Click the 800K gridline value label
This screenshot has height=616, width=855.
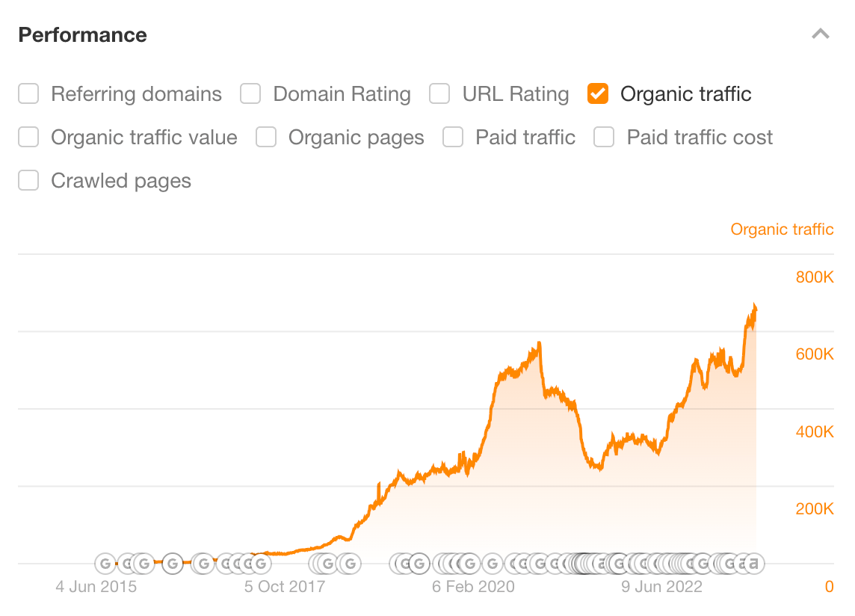(x=813, y=277)
